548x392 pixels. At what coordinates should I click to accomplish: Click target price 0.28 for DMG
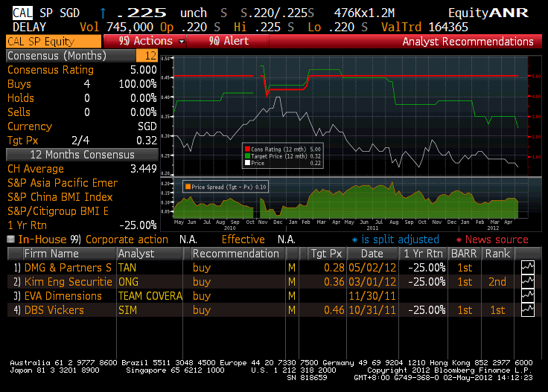(x=334, y=268)
